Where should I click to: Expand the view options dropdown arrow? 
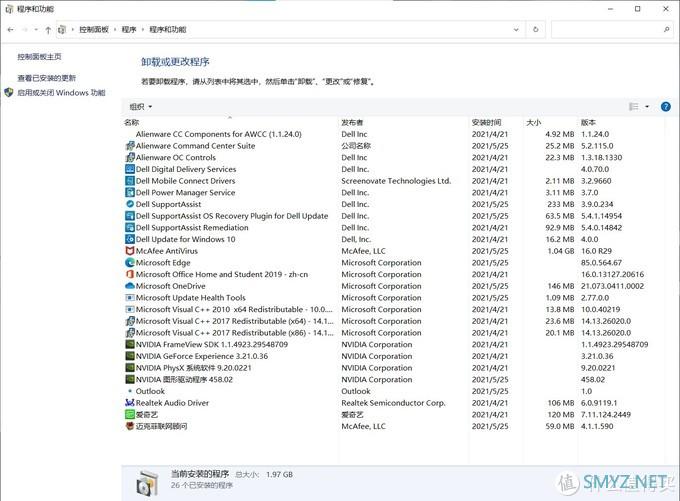[x=647, y=107]
